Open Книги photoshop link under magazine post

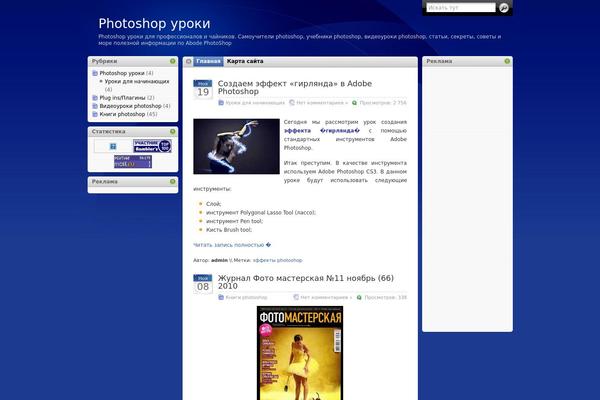pos(246,298)
